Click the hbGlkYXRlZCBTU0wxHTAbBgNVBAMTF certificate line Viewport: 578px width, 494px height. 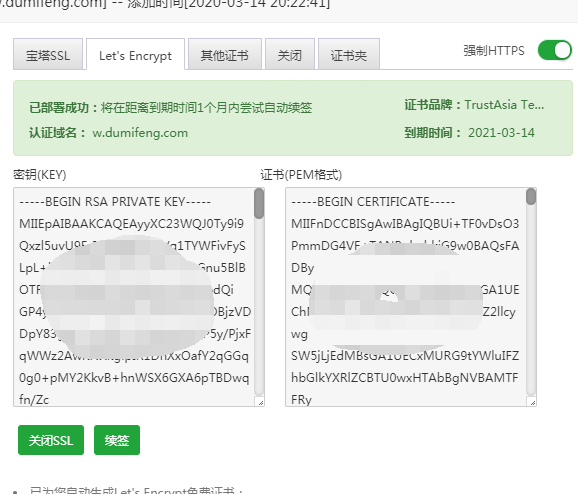coord(405,378)
